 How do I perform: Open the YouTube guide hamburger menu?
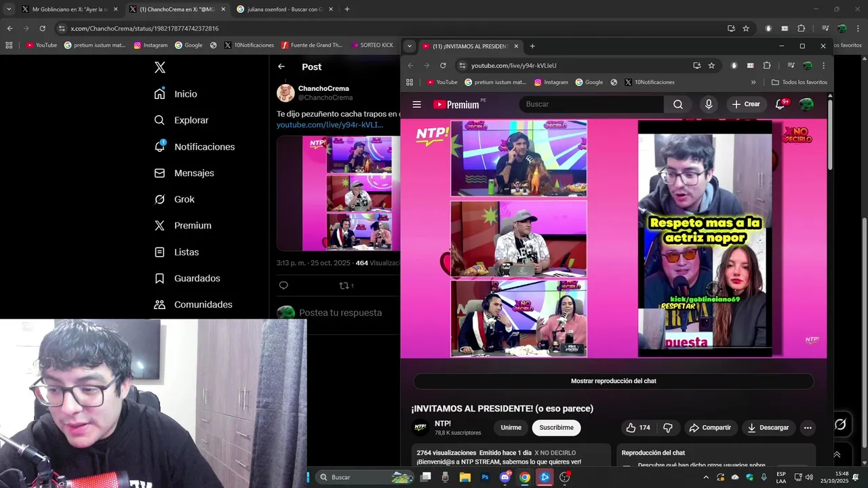tap(417, 104)
